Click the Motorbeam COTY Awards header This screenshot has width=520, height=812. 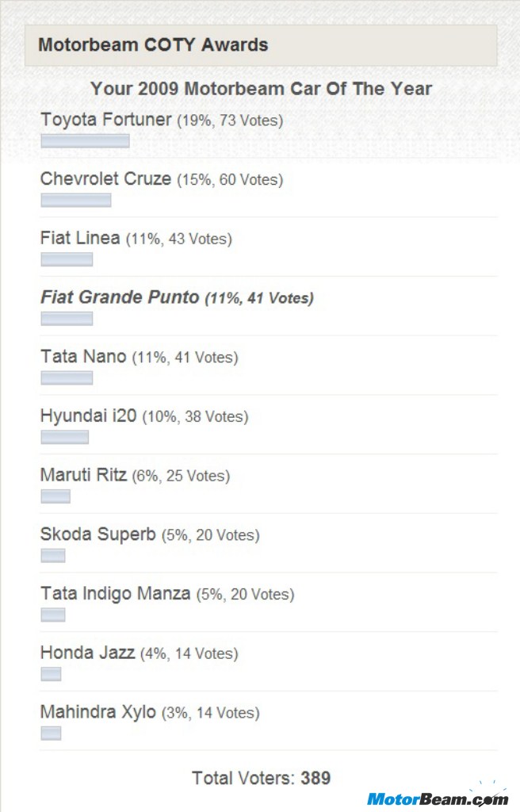pos(261,45)
